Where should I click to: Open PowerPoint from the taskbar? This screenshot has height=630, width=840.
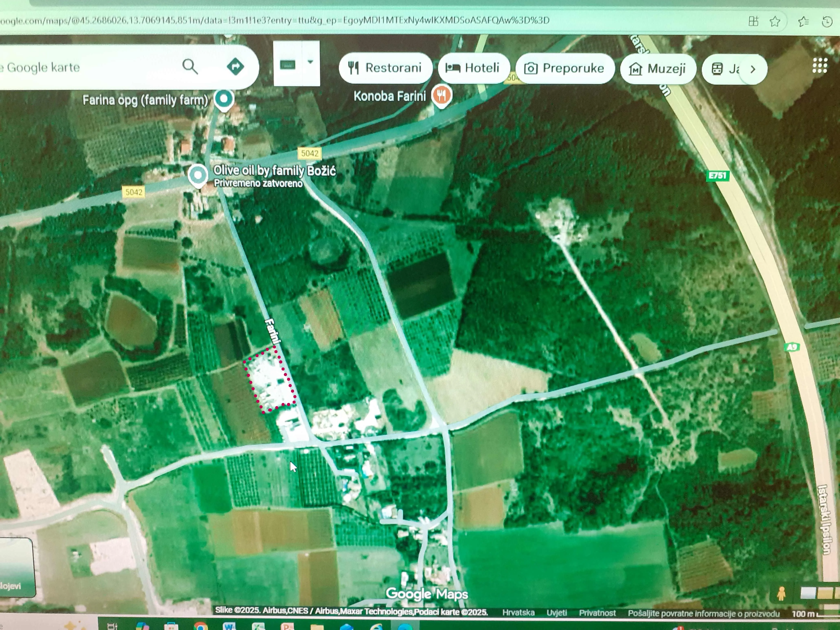tap(288, 626)
